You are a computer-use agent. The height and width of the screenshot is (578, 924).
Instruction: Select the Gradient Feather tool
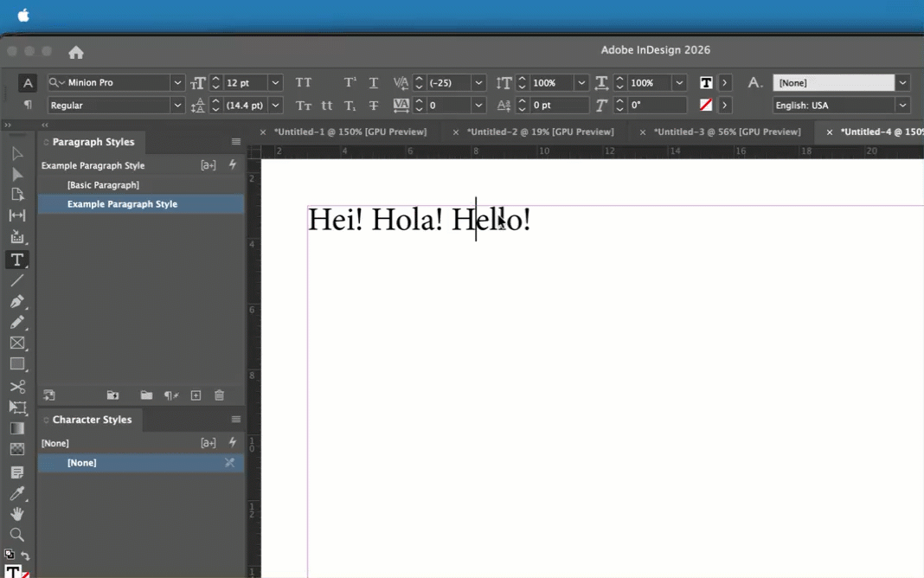click(17, 449)
